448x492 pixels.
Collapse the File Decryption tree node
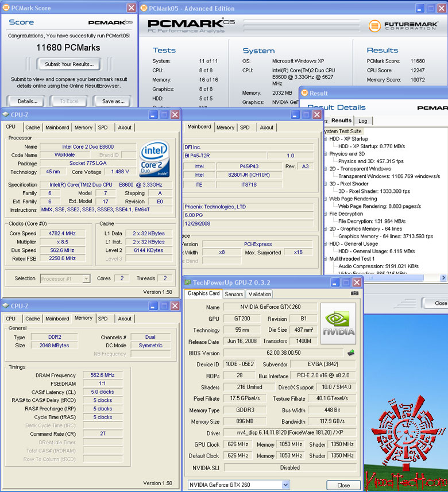(326, 214)
